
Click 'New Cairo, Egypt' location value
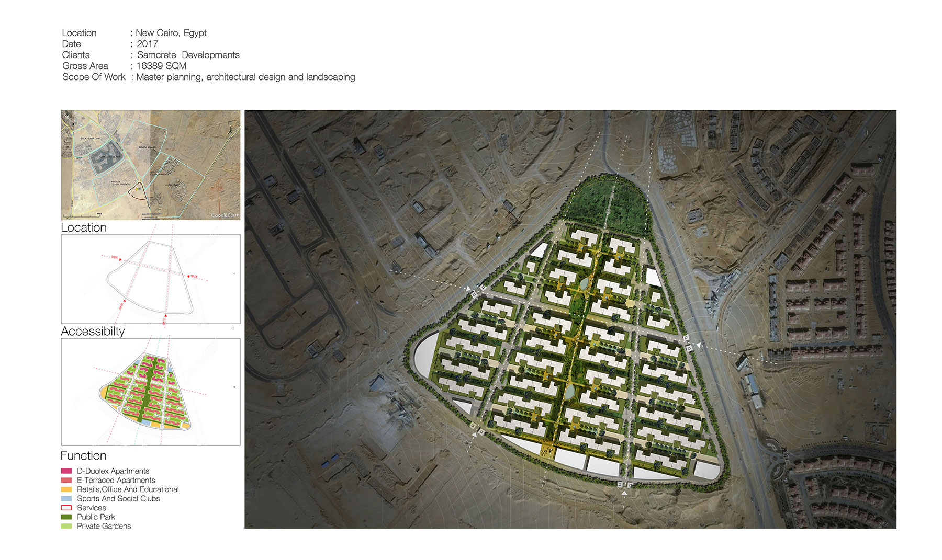click(x=171, y=33)
